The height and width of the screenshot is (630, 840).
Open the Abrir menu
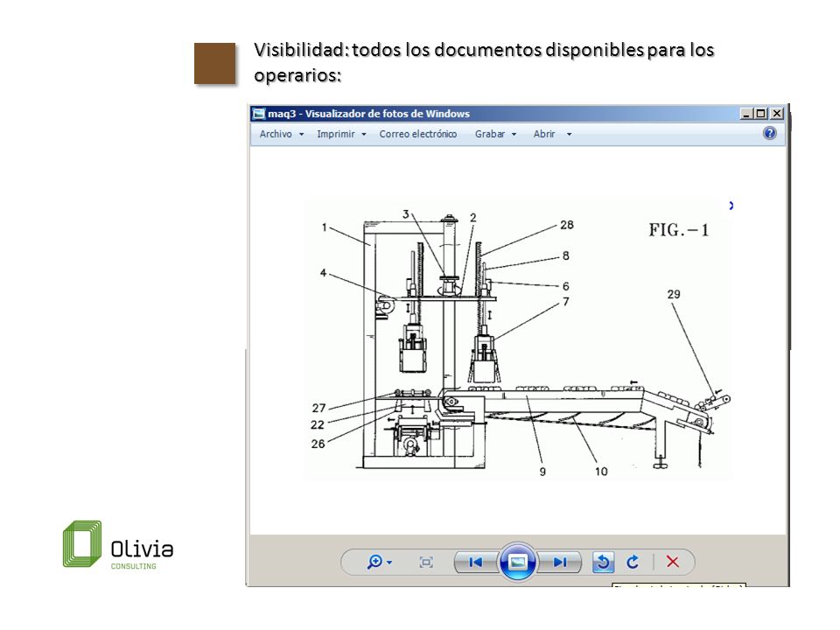tap(544, 134)
